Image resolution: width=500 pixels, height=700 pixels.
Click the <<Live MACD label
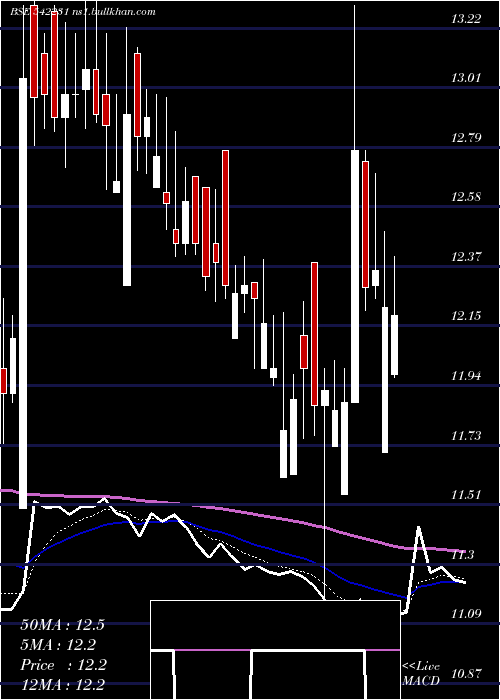pyautogui.click(x=421, y=673)
